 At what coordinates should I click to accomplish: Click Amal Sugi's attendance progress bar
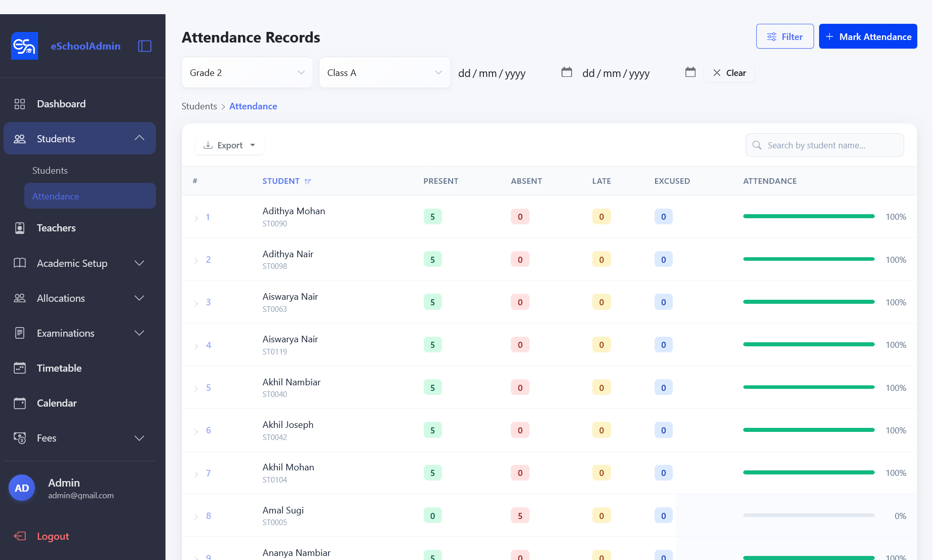pos(808,515)
